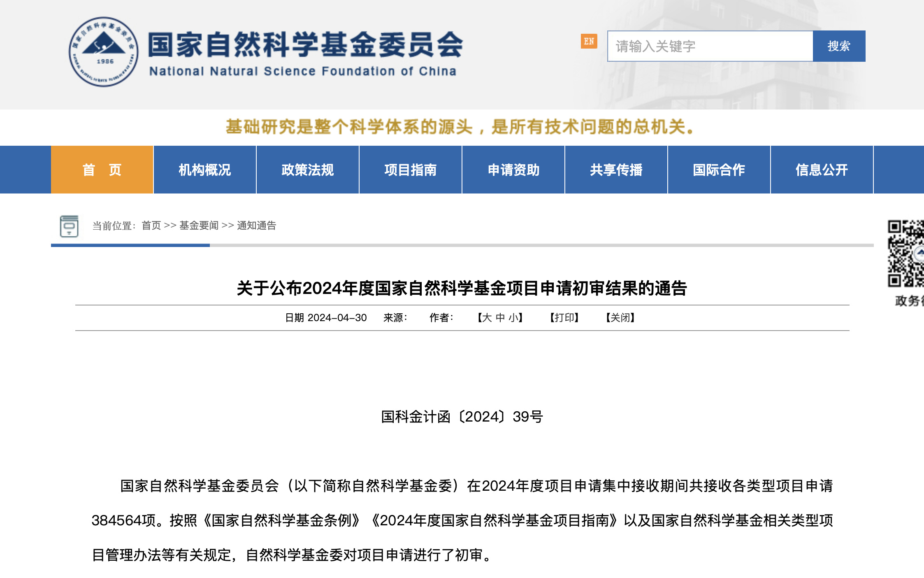Open the 申请资助 navigation item
This screenshot has width=924, height=578.
pos(513,170)
